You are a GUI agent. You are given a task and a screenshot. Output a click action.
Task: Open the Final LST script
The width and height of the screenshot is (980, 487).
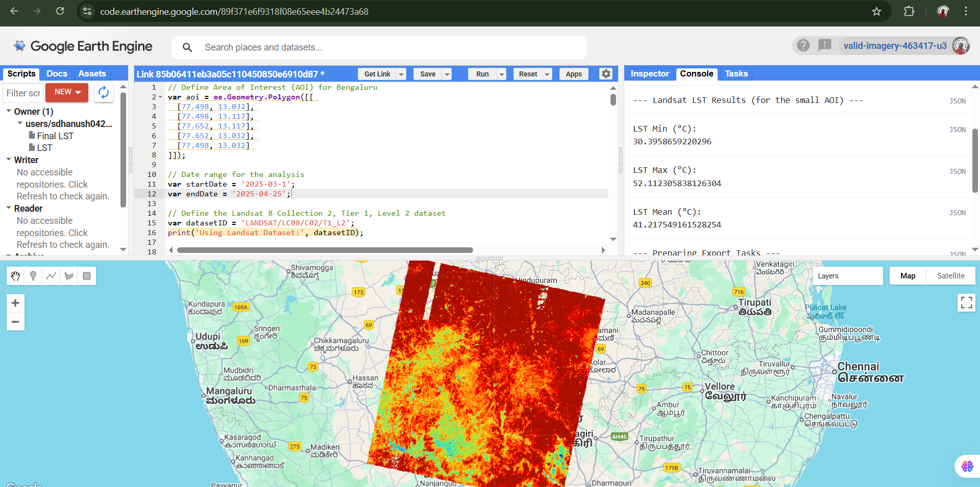[55, 136]
